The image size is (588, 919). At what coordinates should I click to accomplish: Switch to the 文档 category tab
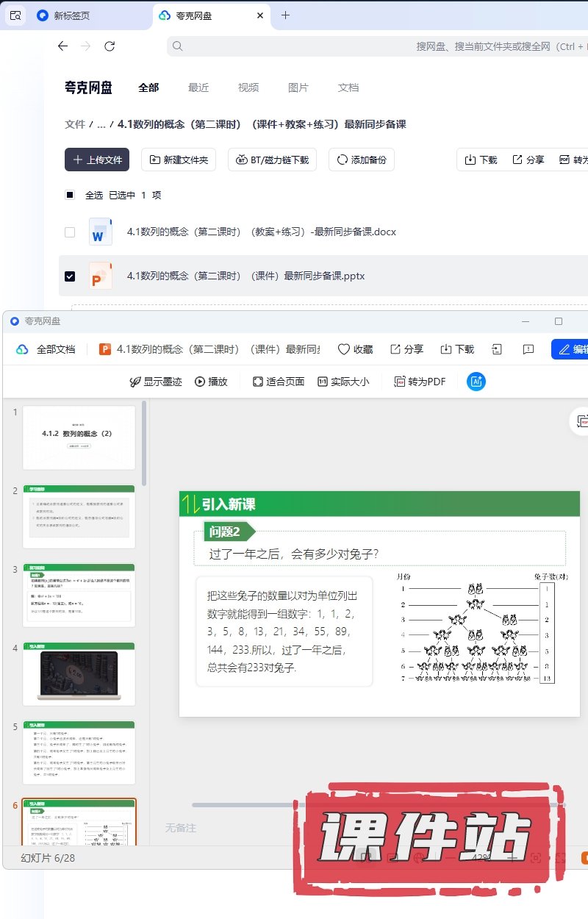[x=348, y=87]
